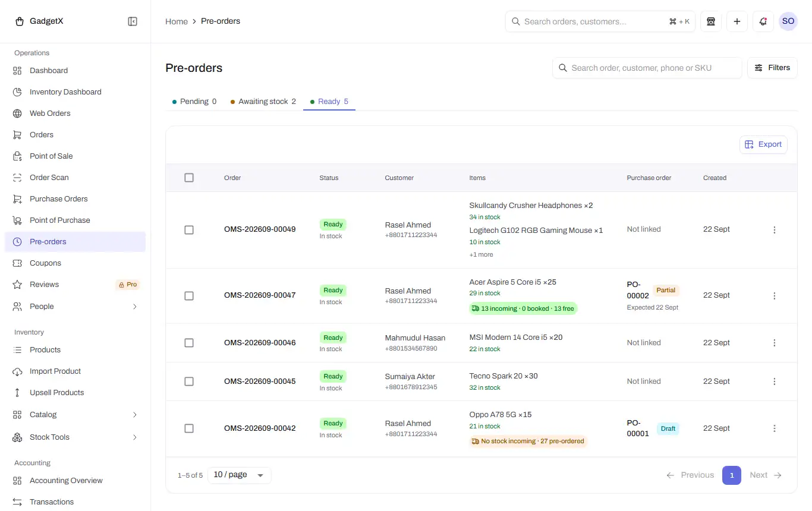The height and width of the screenshot is (511, 812).
Task: Switch to the Pending tab
Action: point(194,102)
